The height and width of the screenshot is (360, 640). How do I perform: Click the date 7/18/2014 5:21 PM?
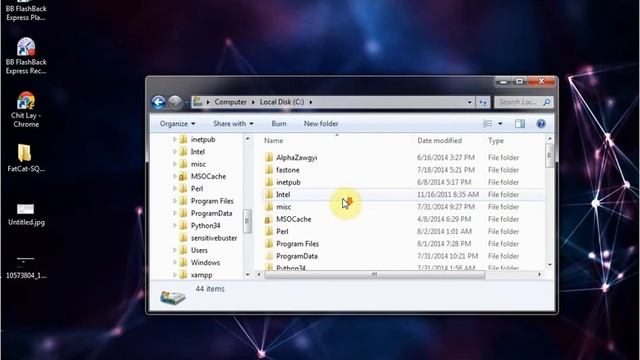(446, 170)
